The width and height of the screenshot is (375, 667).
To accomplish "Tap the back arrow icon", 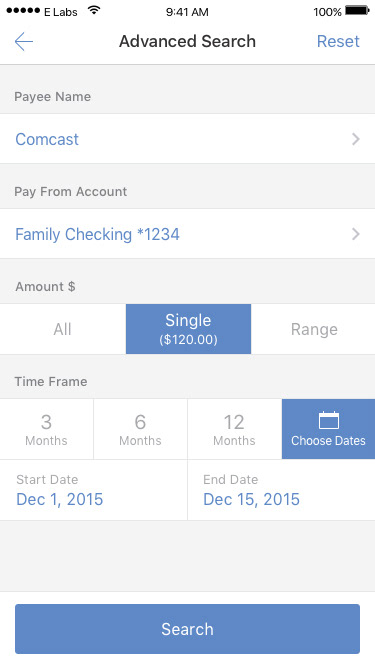I will tap(24, 42).
